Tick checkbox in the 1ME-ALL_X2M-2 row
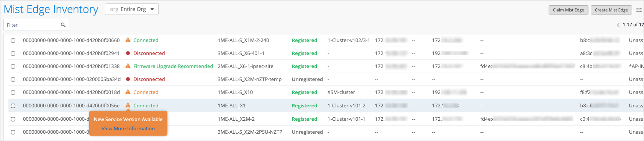This screenshot has height=141, width=644. click(13, 119)
